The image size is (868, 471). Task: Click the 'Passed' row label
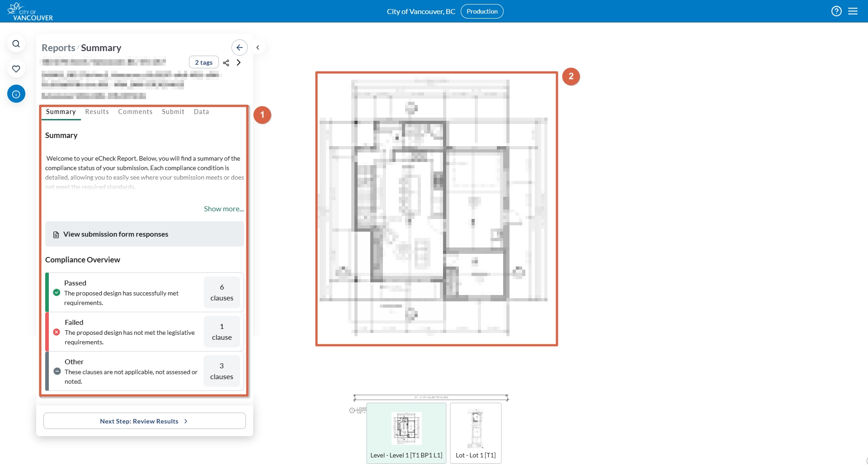click(75, 283)
